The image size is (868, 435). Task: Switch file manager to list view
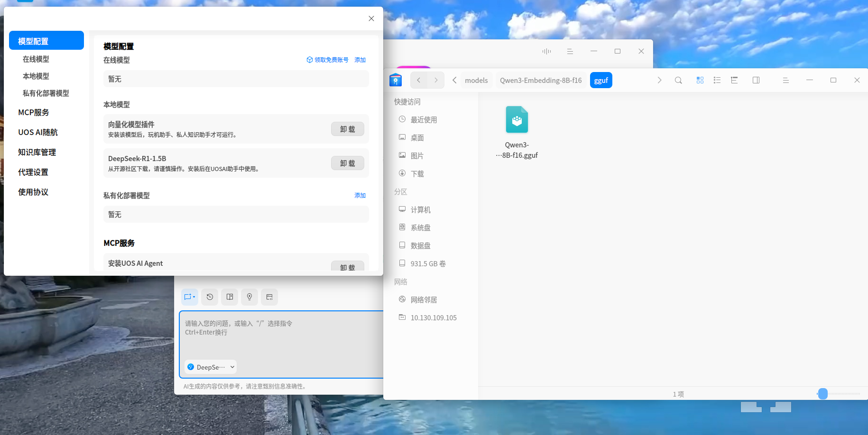pos(717,80)
